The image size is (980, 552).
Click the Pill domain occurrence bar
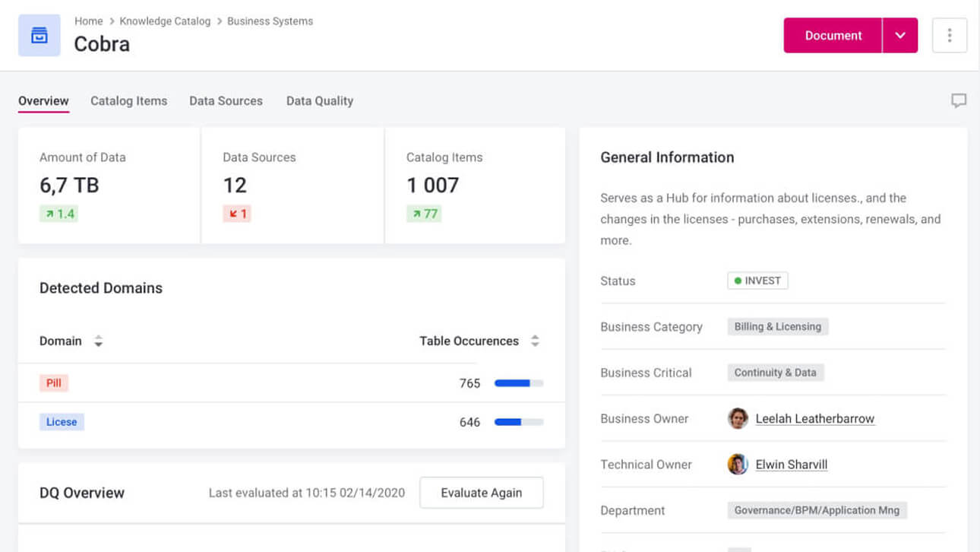[519, 383]
